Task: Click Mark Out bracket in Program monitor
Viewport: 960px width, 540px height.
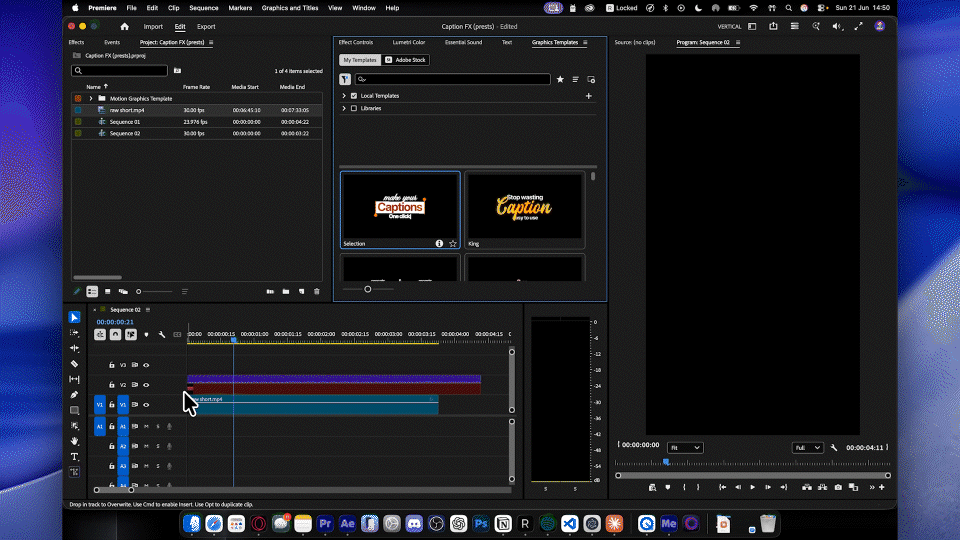Action: [698, 487]
